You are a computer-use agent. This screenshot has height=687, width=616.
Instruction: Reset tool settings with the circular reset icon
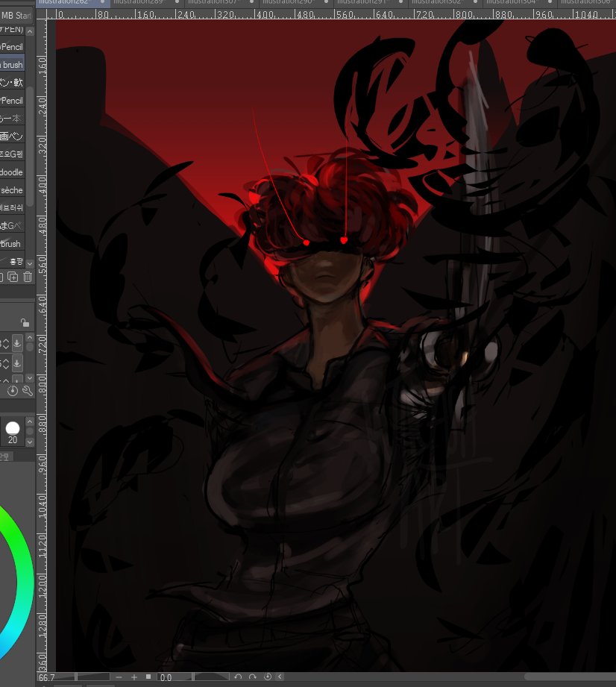[x=13, y=390]
